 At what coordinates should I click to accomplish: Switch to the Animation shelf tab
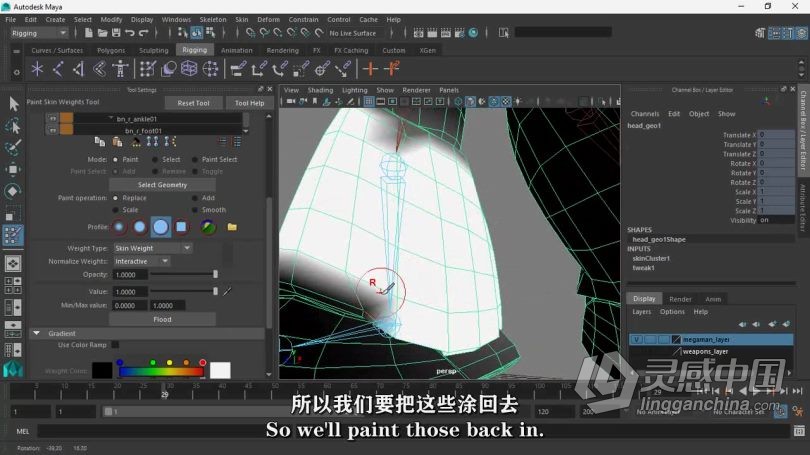pos(237,51)
